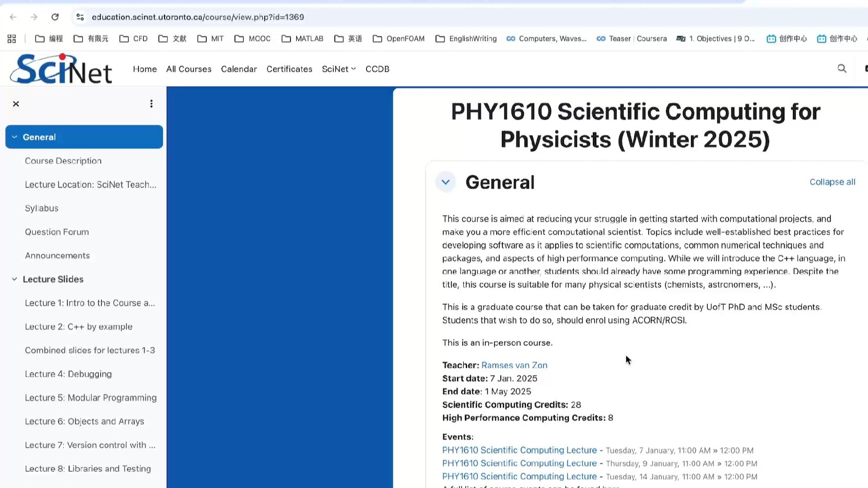Viewport: 868px width, 488px height.
Task: Open site information icon in address bar
Action: 80,17
